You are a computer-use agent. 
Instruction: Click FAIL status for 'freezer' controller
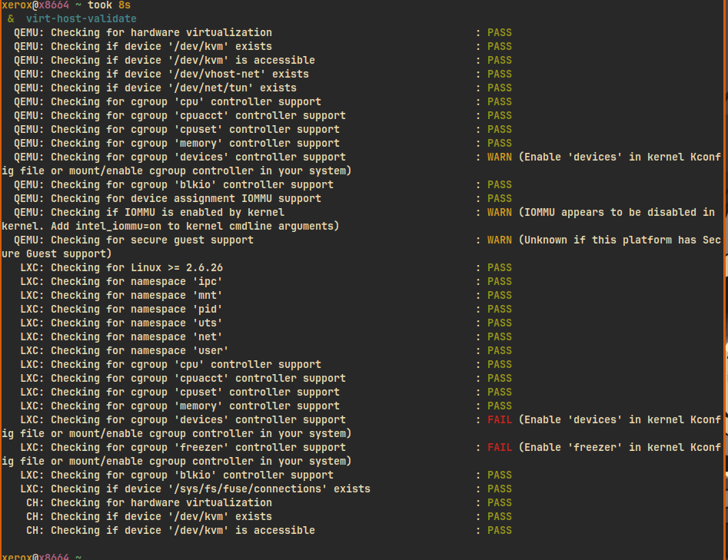point(499,447)
